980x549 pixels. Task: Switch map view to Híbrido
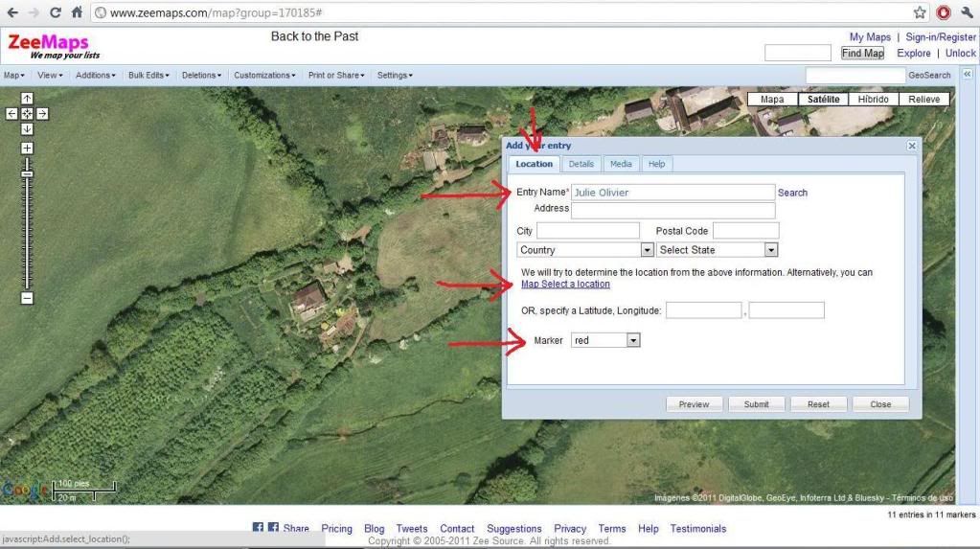coord(873,100)
